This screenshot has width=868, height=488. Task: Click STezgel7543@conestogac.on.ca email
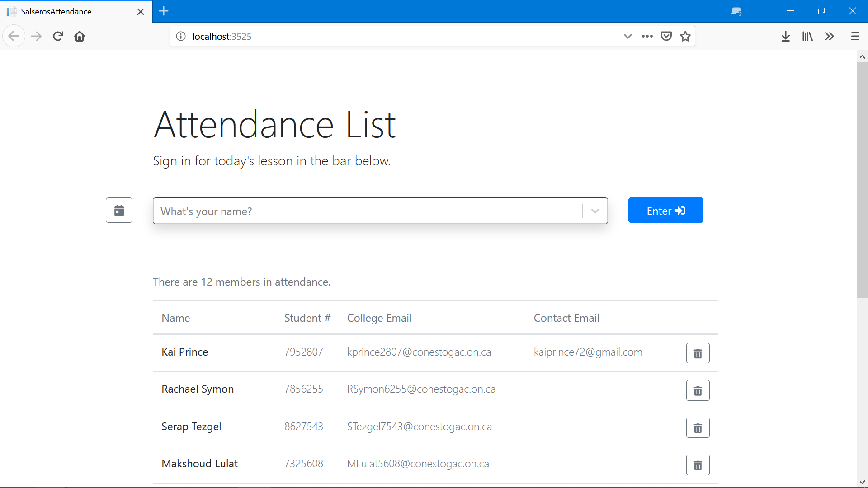pos(420,427)
